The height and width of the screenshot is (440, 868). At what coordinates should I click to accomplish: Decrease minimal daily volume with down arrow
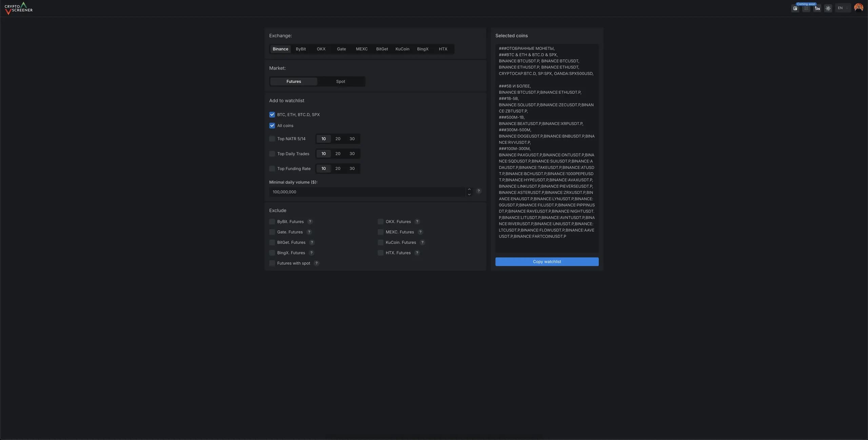(469, 194)
